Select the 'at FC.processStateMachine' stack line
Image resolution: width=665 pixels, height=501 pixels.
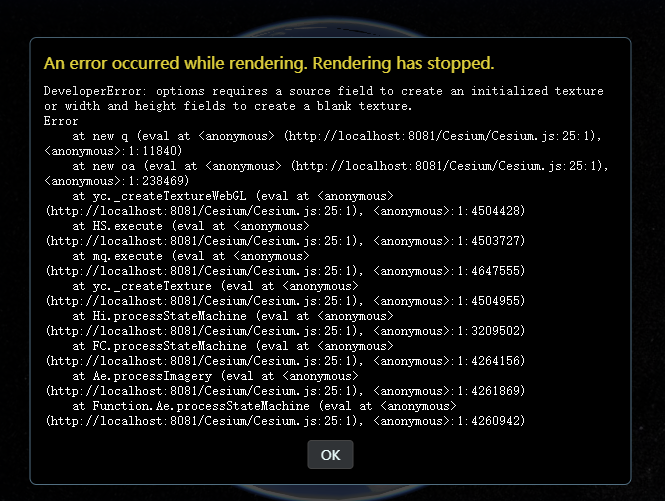[233, 346]
